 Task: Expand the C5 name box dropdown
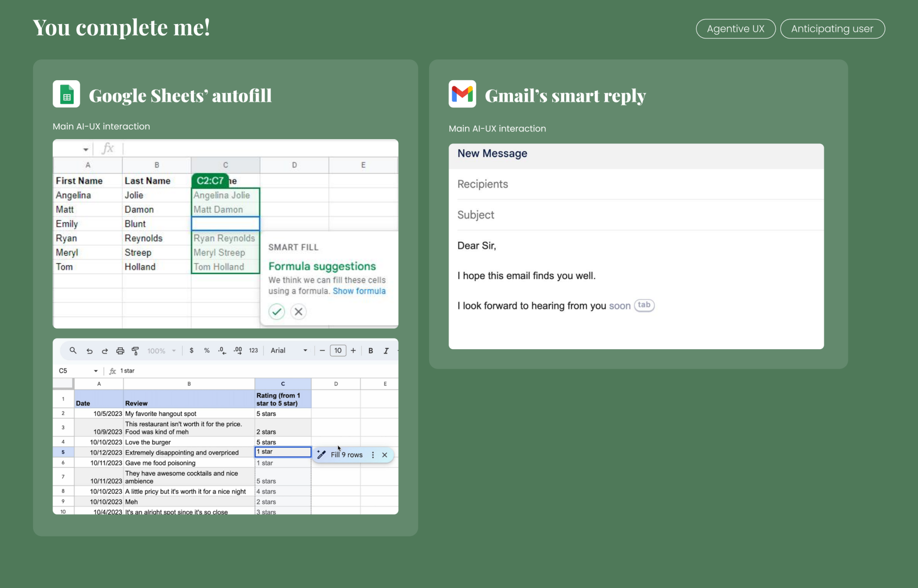[x=95, y=371]
